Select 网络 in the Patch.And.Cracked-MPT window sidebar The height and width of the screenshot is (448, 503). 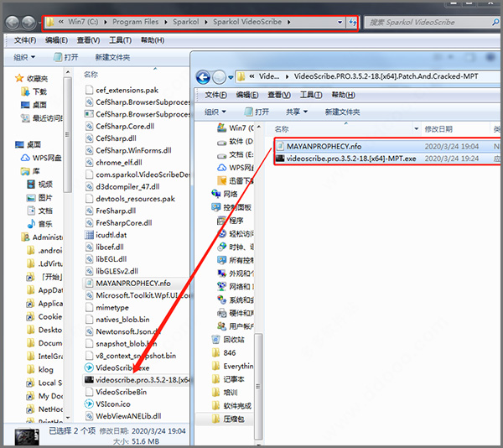pos(225,194)
